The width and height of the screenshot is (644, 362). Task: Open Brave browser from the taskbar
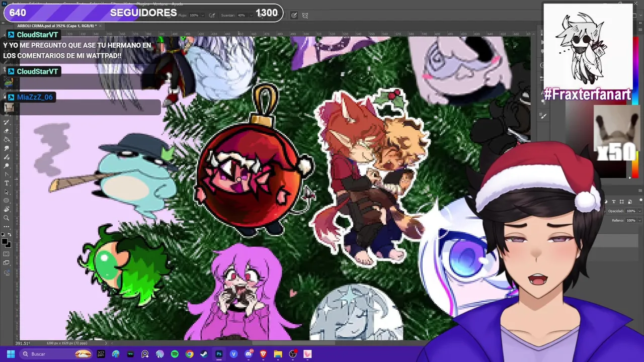tap(263, 354)
